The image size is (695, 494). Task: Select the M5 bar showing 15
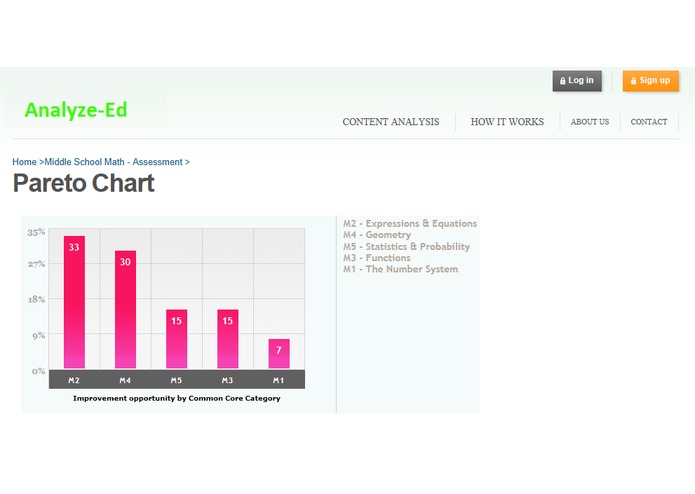click(176, 339)
